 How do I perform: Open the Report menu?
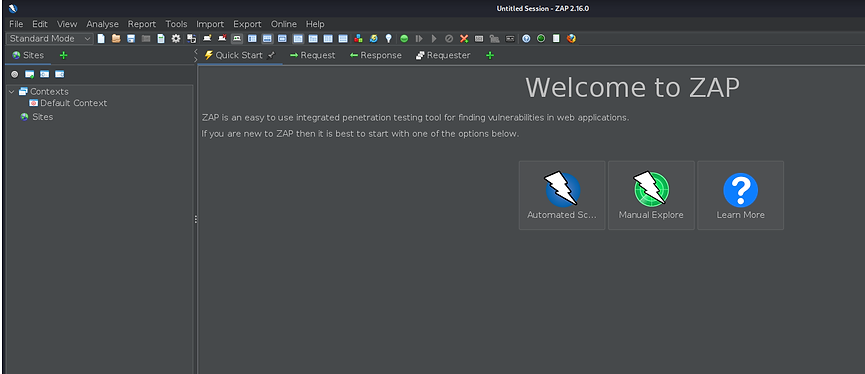point(142,24)
